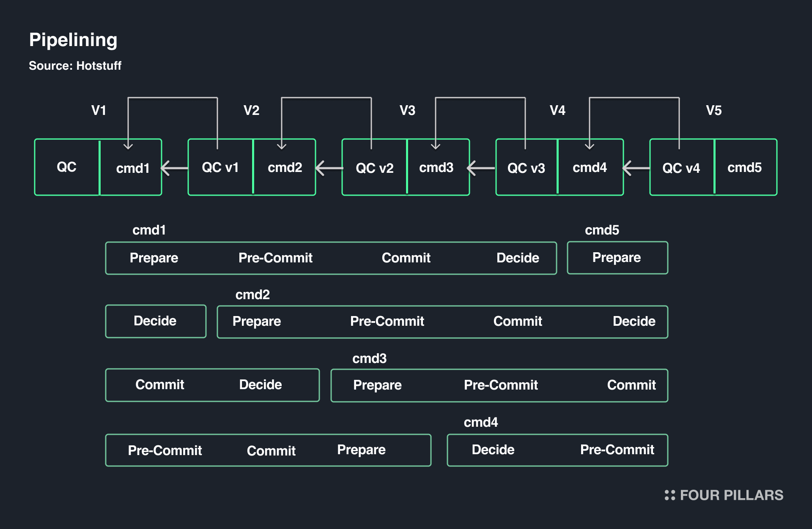Click the lone "Decide" box before cmd2's Prepare
This screenshot has height=529, width=812.
(156, 321)
